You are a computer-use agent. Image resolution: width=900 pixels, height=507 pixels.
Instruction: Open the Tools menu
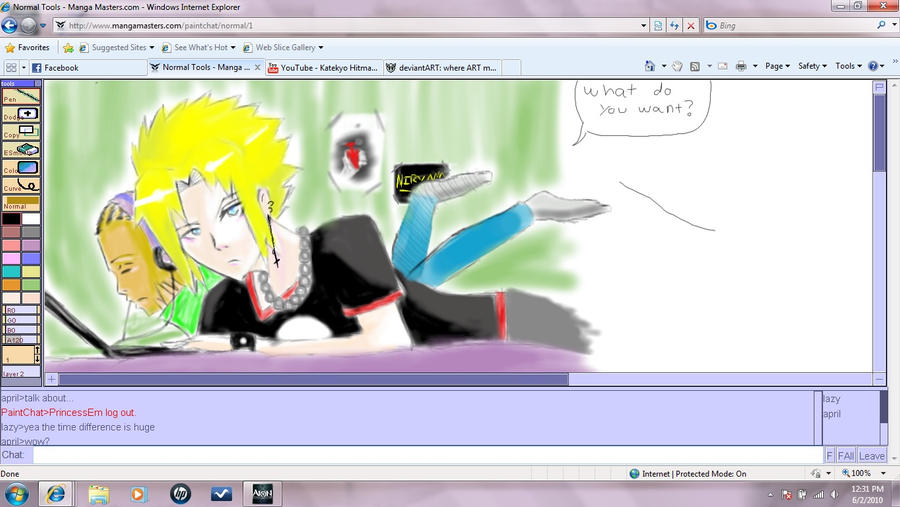(x=848, y=66)
